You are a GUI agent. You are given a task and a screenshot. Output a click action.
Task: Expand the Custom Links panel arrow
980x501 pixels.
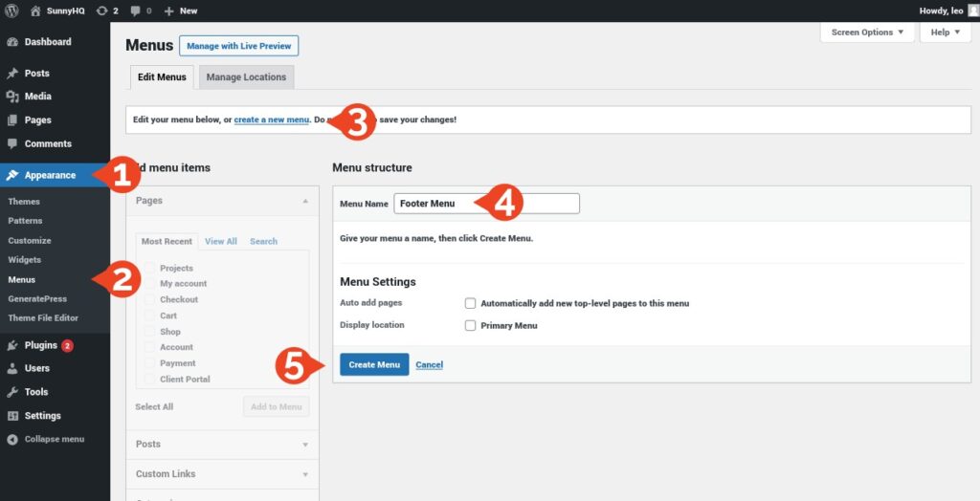305,475
